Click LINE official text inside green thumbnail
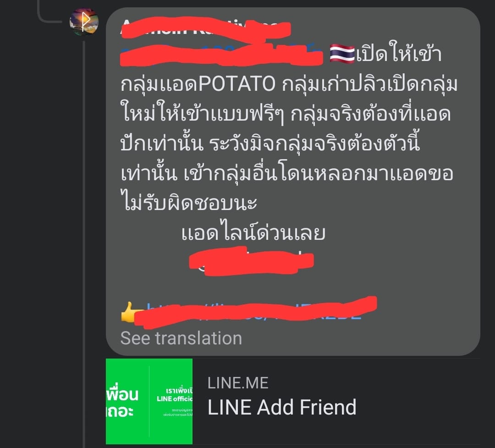 click(175, 399)
